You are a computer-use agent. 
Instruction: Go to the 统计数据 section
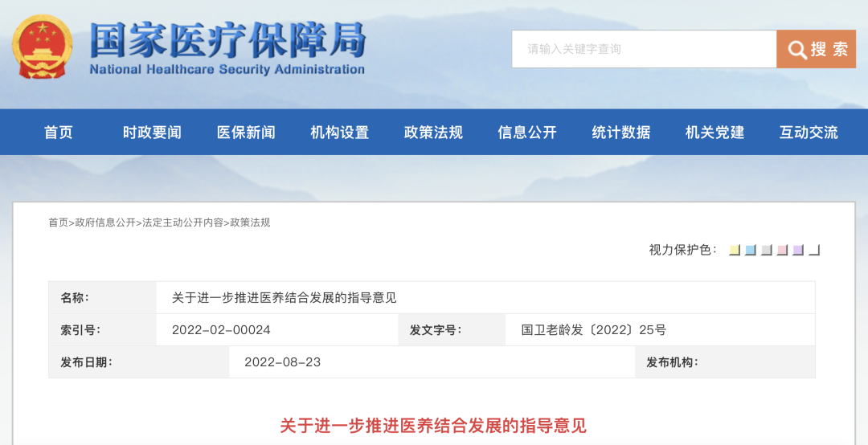tap(621, 133)
